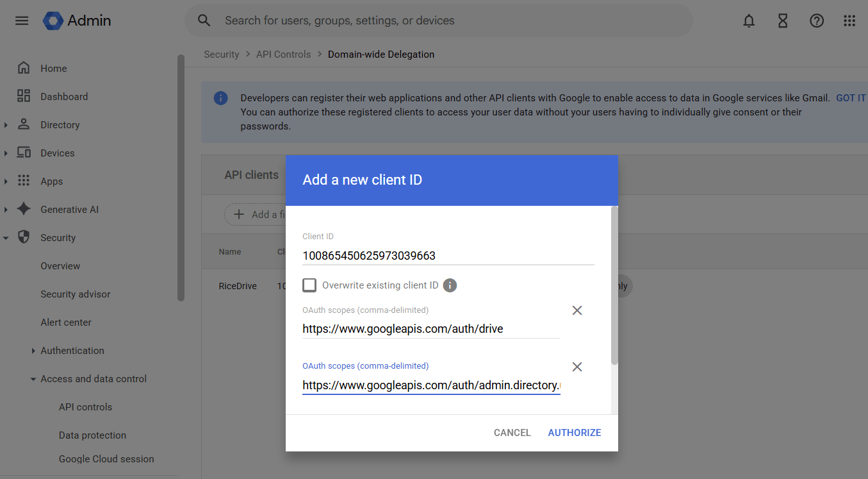
Task: Click the blue info icon in banner
Action: 220,98
